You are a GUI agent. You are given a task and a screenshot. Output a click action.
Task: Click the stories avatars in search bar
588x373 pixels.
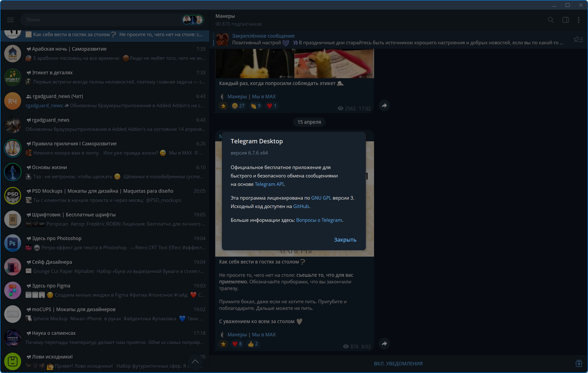(193, 20)
